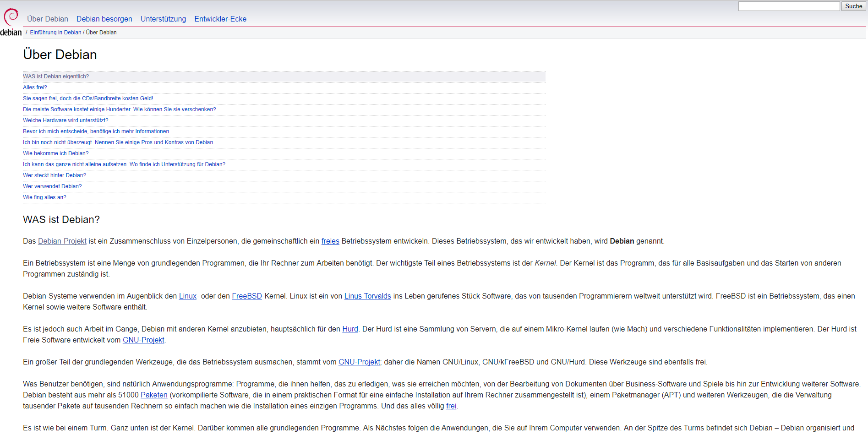Open 'Sie sagen frei, doch die CDs/Bandbreite' link

(88, 98)
